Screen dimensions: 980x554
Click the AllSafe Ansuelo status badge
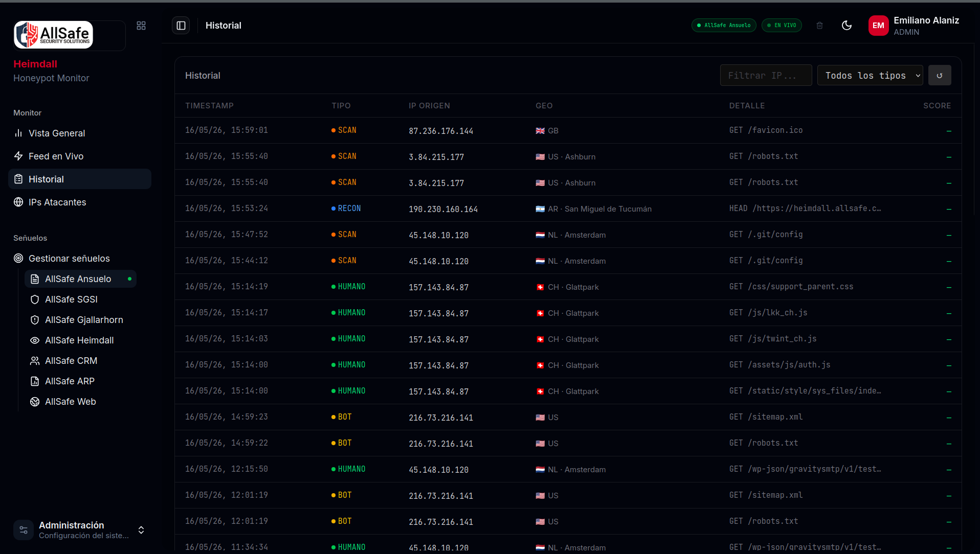tap(724, 26)
